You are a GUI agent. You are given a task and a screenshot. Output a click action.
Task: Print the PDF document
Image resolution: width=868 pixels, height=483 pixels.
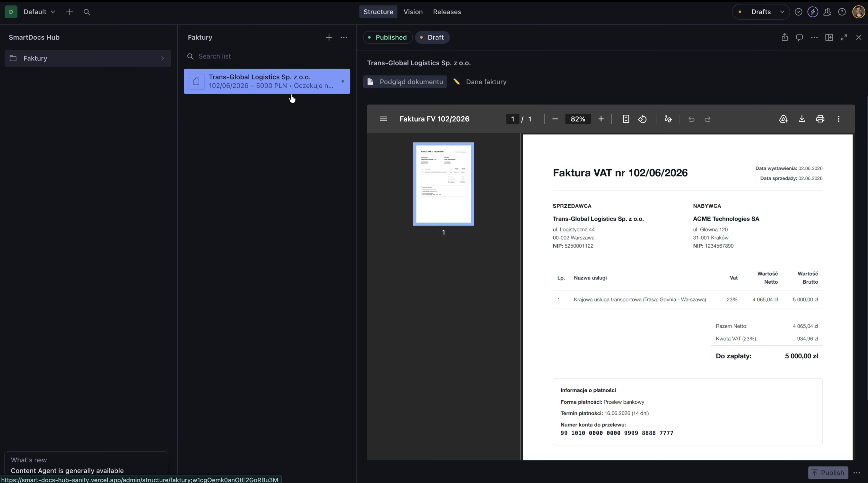pyautogui.click(x=820, y=119)
